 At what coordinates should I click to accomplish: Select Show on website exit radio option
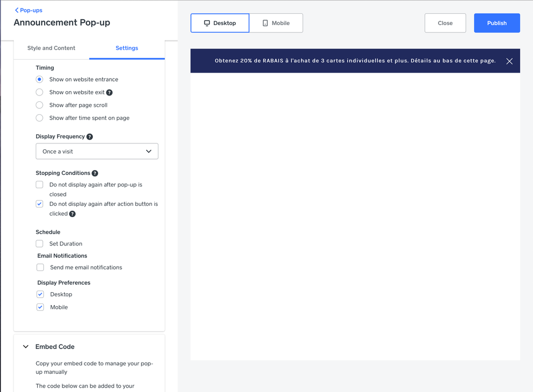(39, 92)
